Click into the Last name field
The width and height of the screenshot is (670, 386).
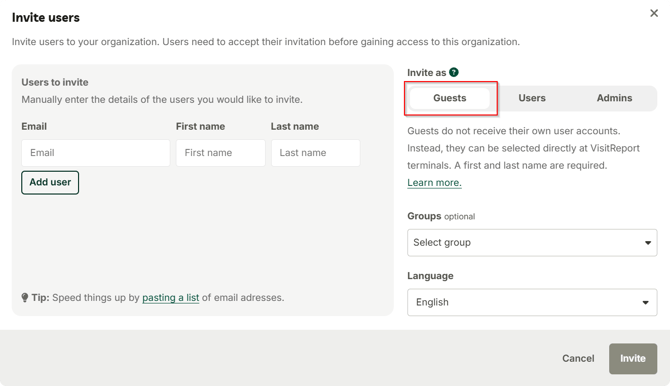pos(316,153)
